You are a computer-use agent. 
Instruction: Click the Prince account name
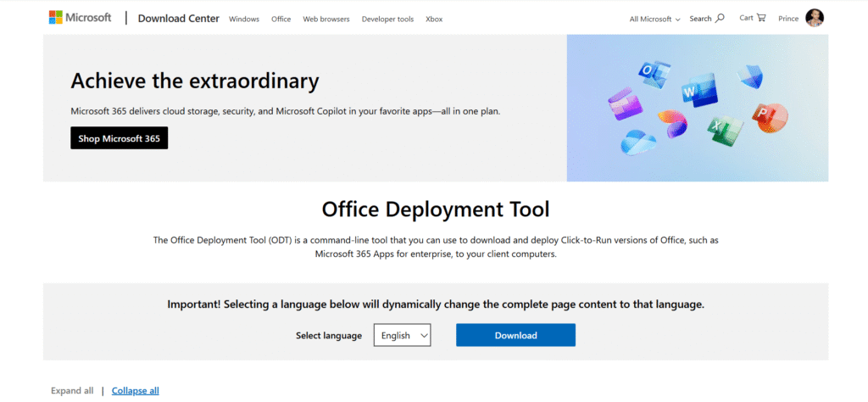[788, 19]
